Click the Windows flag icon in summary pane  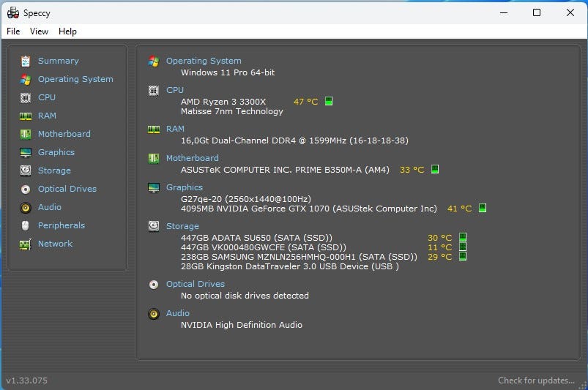coord(154,61)
